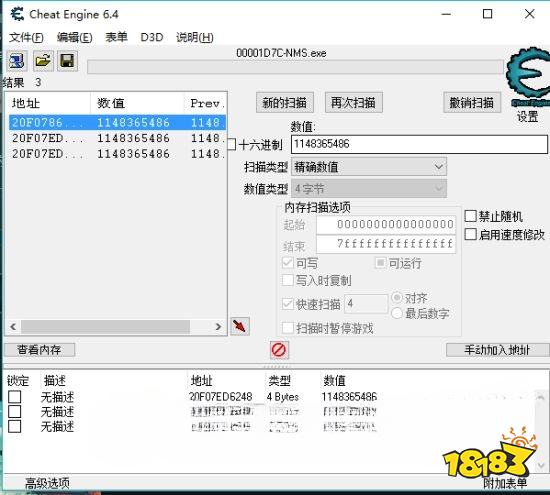Click the 结束 end address field
Screen dimensions: 550x495
[x=386, y=244]
